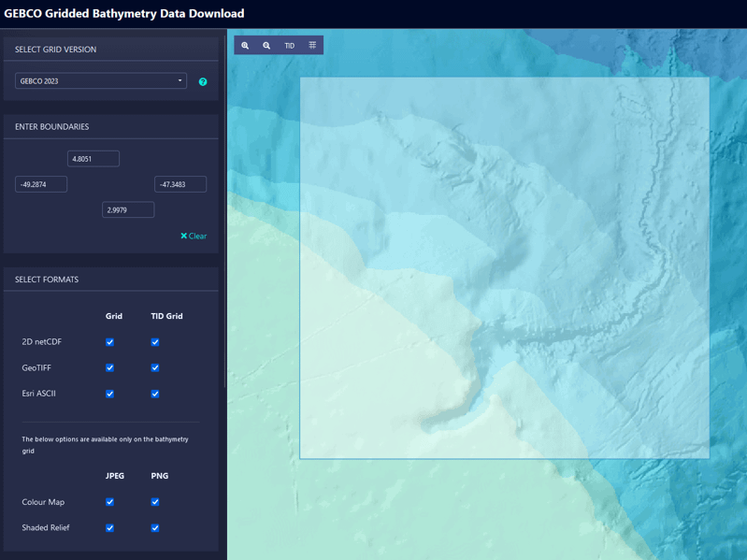Uncheck Shaded Relief JPEG checkbox
The height and width of the screenshot is (560, 747).
click(x=110, y=528)
